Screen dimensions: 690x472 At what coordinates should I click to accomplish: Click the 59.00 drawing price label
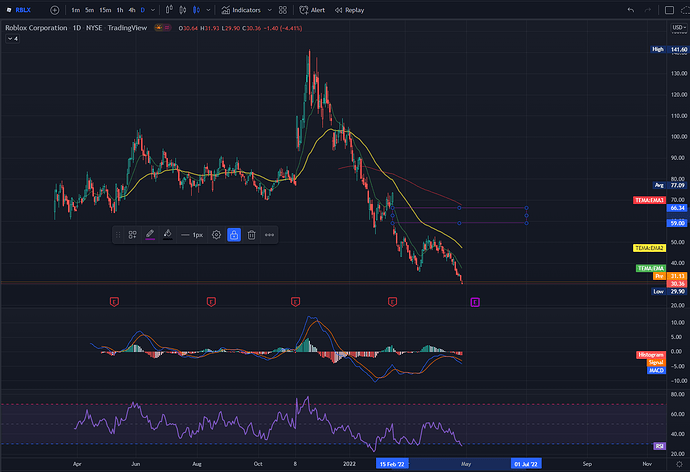pos(677,223)
